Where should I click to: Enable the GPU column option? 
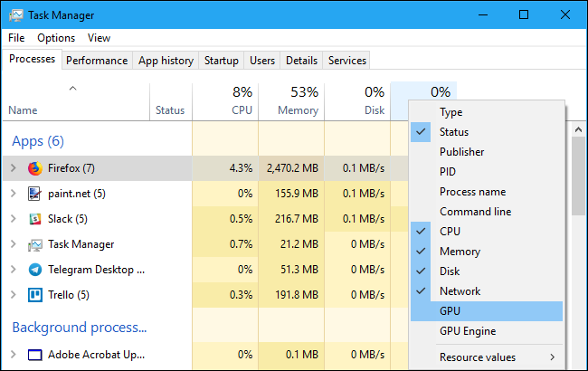(450, 311)
